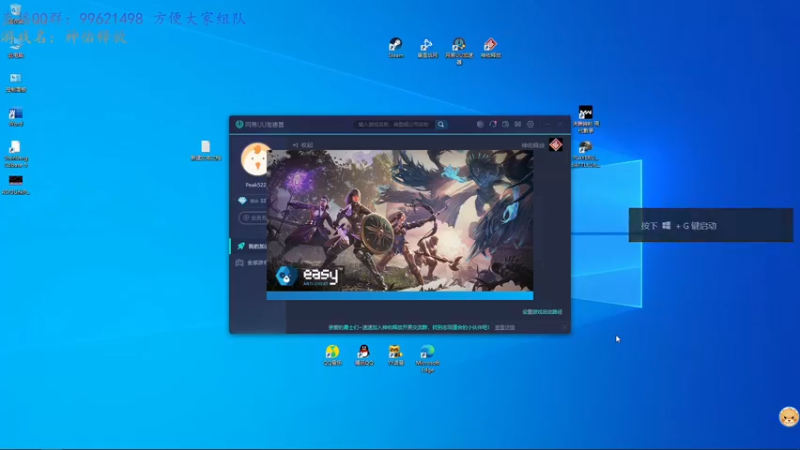800x450 pixels.
Task: Click the UU accelerator logo in title bar
Action: (x=239, y=124)
